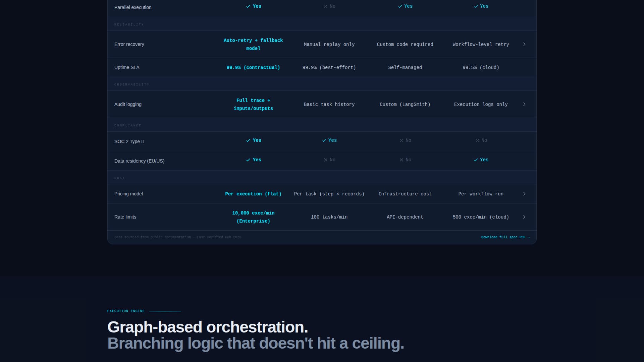Click the 'Uptime SLA' row label
Viewport: 644px width, 362px height.
point(127,67)
